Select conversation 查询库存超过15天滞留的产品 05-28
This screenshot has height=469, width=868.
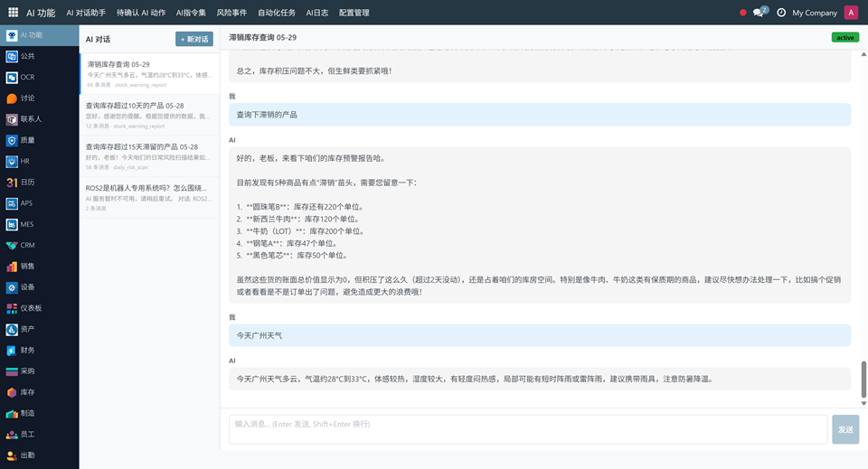[x=149, y=156]
